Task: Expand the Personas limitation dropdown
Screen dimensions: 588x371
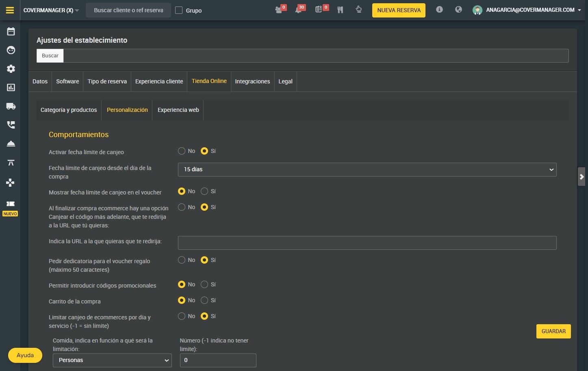Action: tap(112, 360)
